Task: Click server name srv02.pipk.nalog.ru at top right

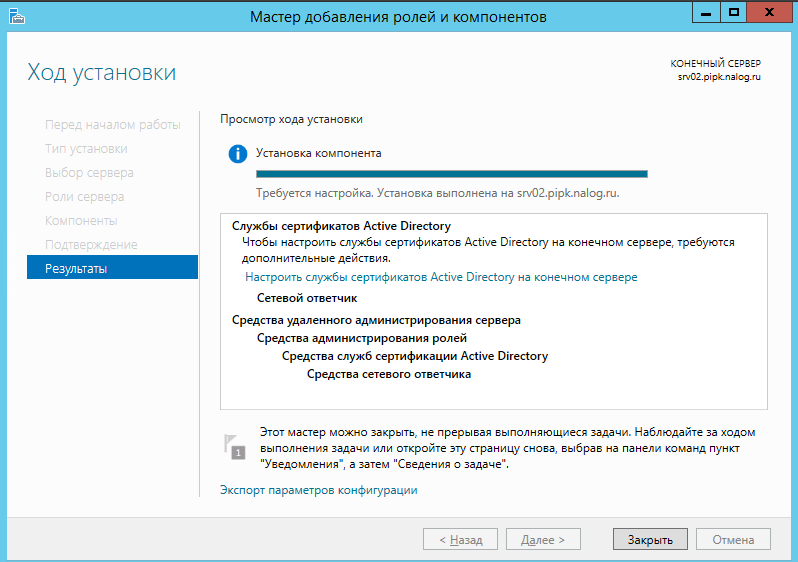Action: (719, 77)
